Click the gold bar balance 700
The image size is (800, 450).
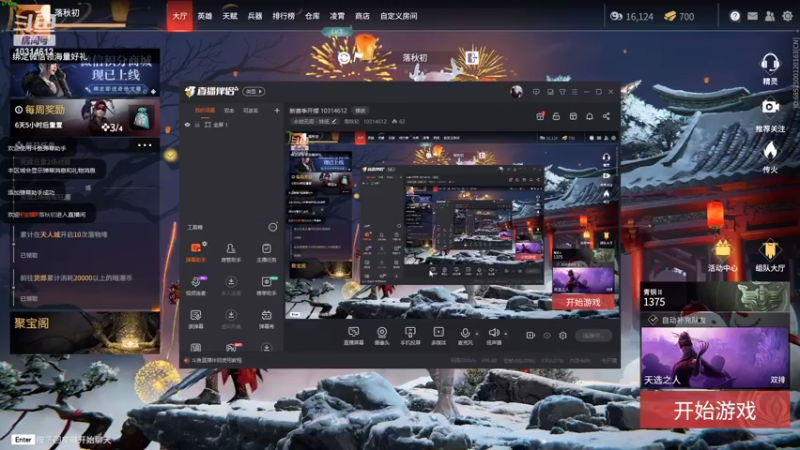tap(679, 16)
